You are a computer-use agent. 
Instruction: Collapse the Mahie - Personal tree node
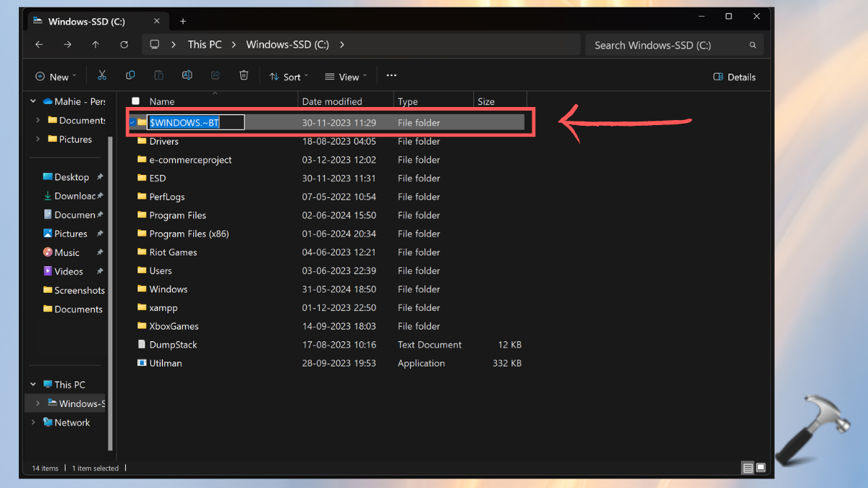click(33, 101)
